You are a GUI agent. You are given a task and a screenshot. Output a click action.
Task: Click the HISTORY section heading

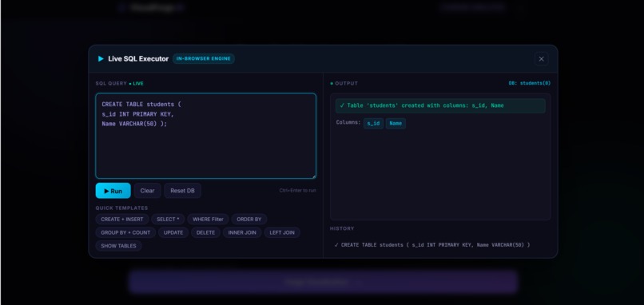tap(342, 228)
